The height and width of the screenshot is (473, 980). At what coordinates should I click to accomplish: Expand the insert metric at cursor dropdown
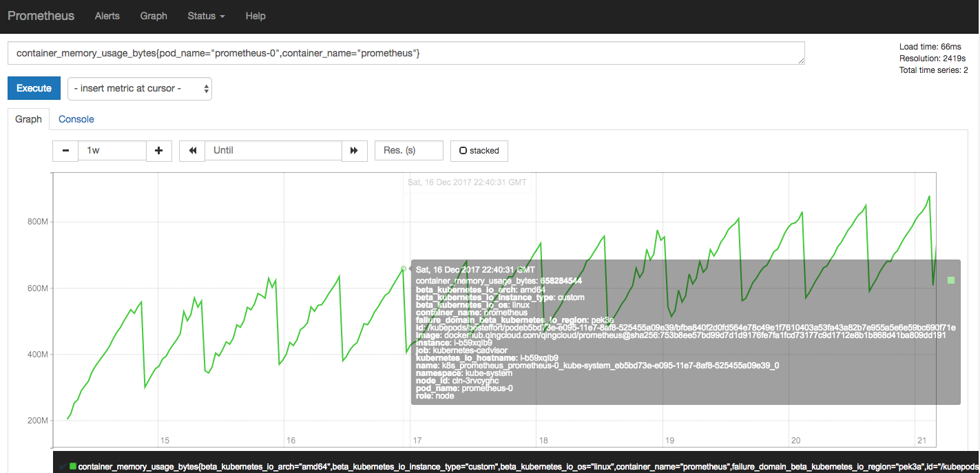140,89
